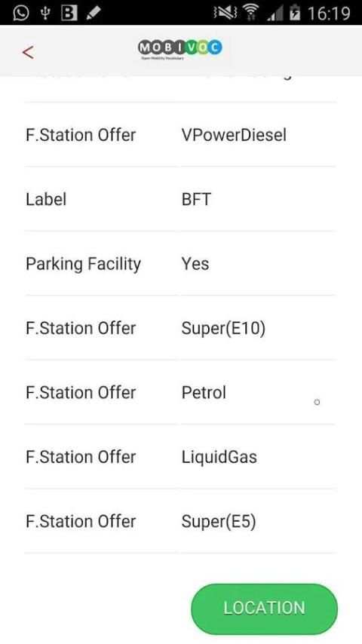362x644 pixels.
Task: Tap the B app notification icon
Action: click(x=69, y=13)
